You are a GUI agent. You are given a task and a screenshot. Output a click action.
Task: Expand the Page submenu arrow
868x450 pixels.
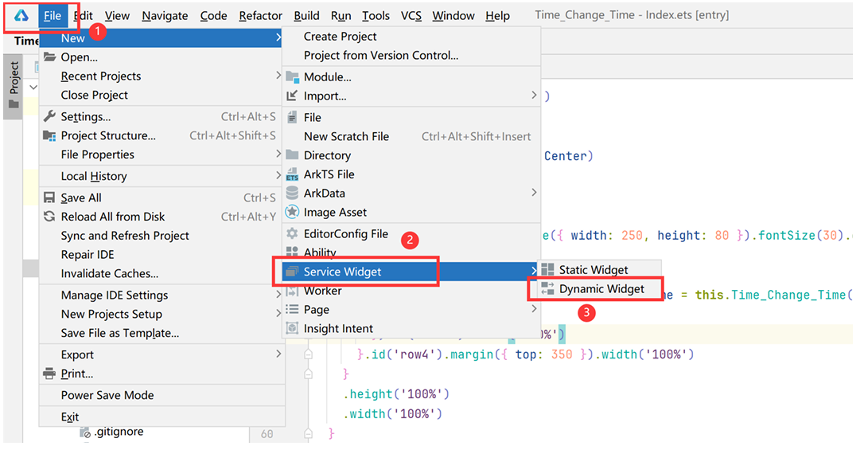pyautogui.click(x=534, y=309)
